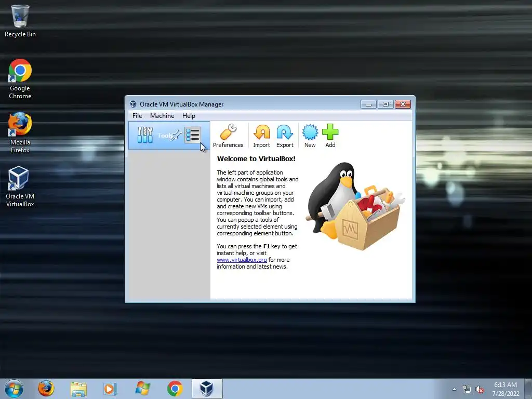Click the Welcome to VirtualBox! heading
The image size is (532, 399).
coord(256,158)
